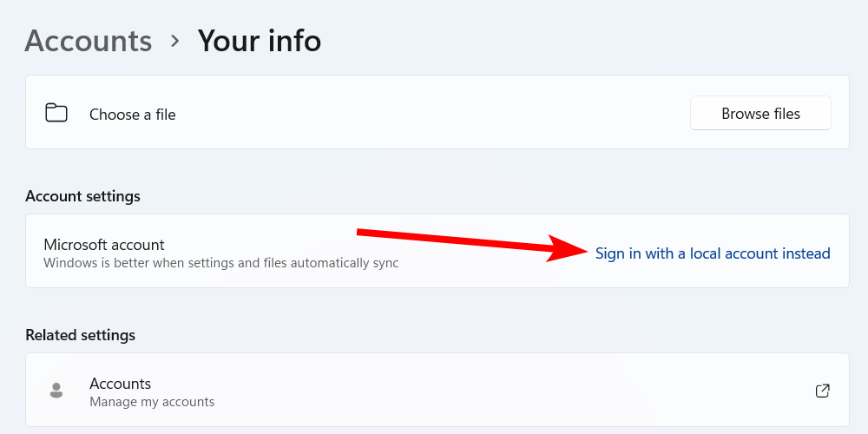
Task: Click empty space right of Manage my accounts text
Action: click(x=521, y=401)
